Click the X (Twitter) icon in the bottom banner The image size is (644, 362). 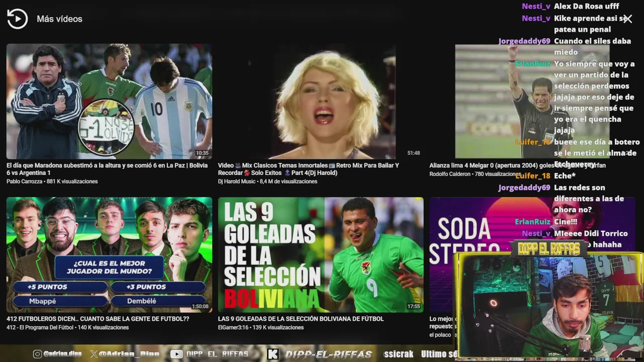(x=94, y=354)
